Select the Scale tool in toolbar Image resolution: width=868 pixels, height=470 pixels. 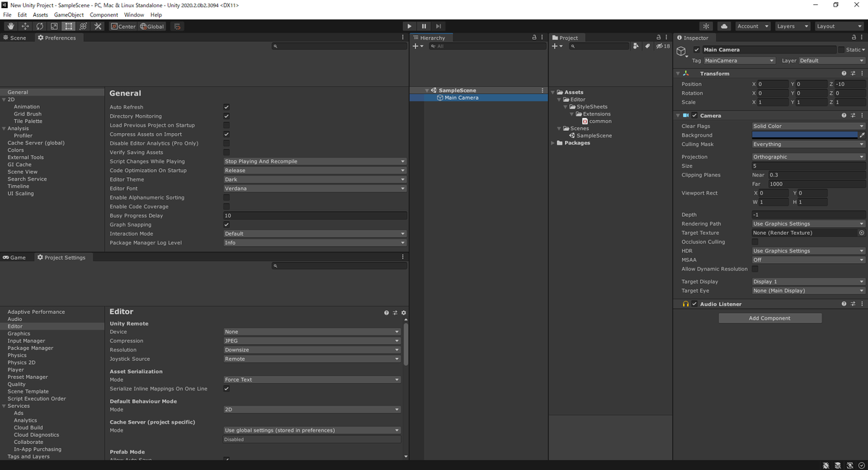54,26
